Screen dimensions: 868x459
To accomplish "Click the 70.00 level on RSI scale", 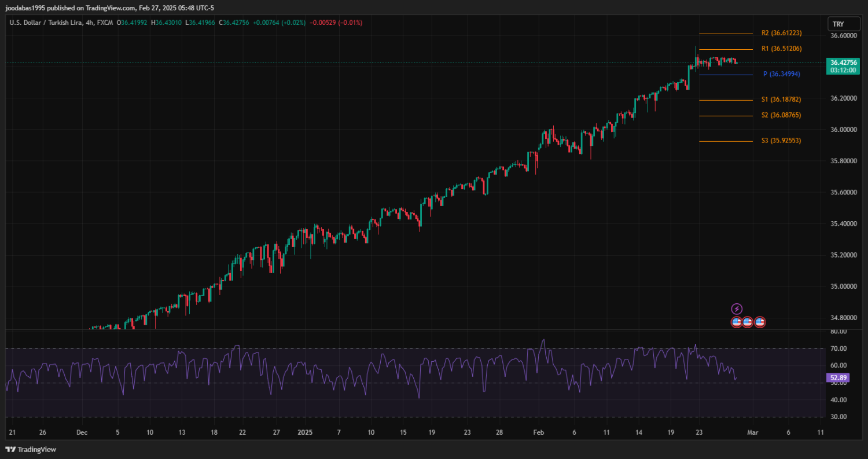I will [838, 348].
